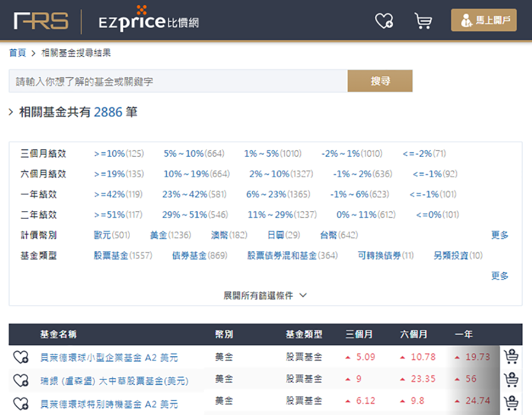Filter three-month performance 5%~10%
532x415 pixels.
tap(194, 154)
